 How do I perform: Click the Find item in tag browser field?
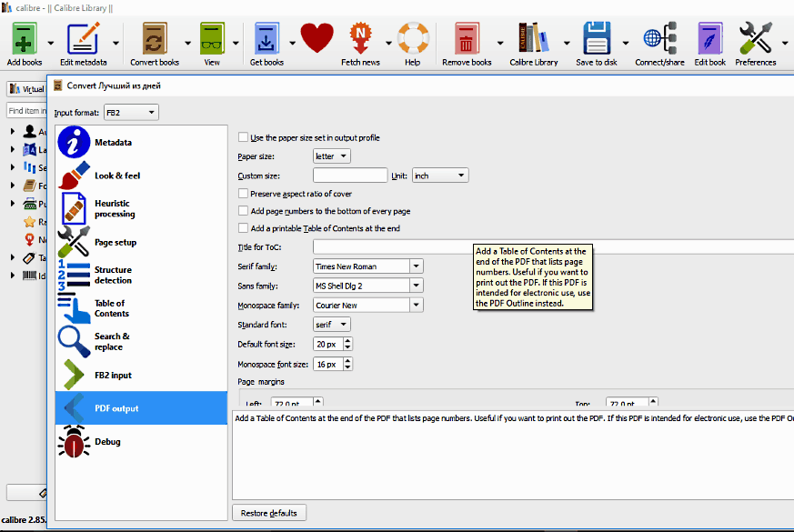26,110
